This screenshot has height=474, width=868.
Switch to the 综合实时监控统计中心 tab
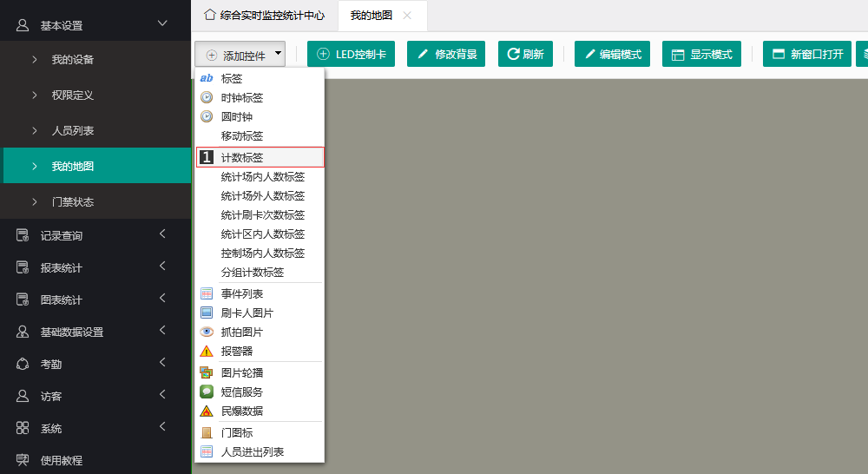264,16
